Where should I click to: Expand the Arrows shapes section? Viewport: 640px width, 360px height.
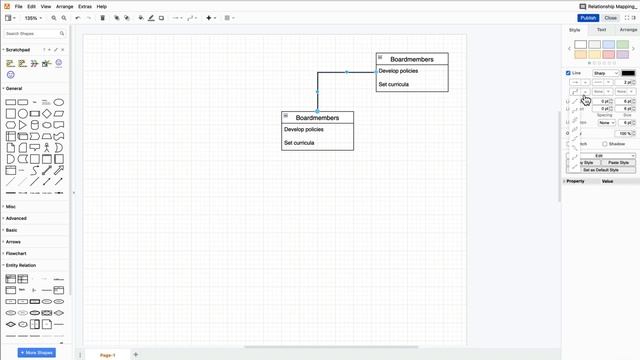tap(13, 242)
